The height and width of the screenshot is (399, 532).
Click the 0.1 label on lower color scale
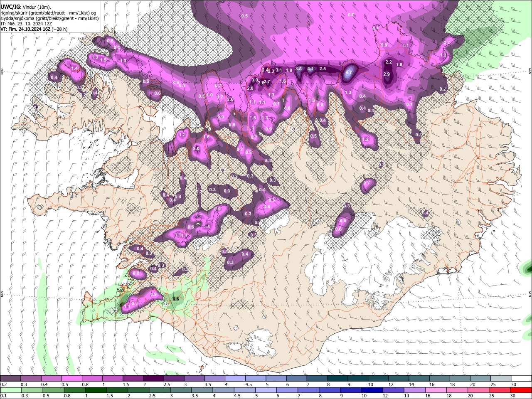[3, 396]
